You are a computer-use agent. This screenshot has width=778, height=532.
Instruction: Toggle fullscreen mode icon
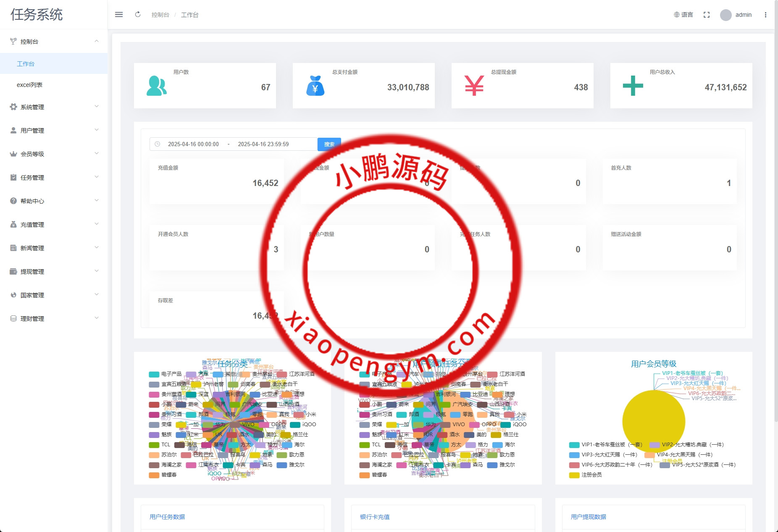(x=707, y=15)
